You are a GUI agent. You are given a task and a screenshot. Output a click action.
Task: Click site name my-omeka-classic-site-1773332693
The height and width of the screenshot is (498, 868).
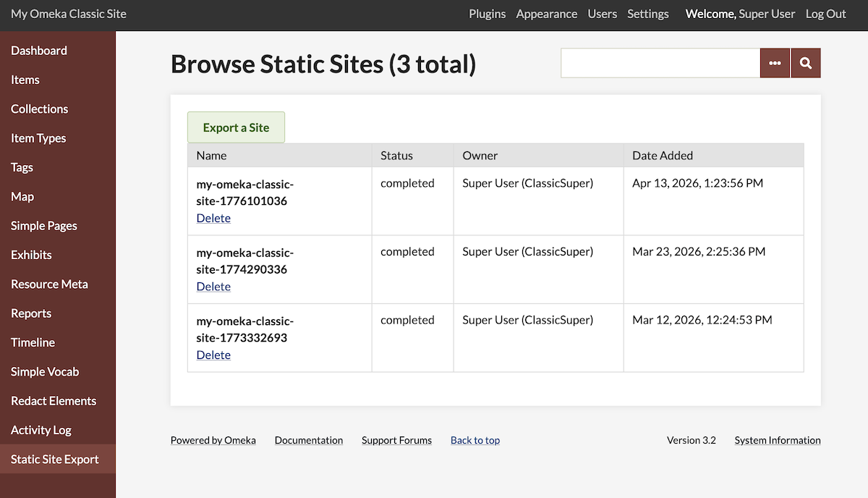(x=245, y=329)
